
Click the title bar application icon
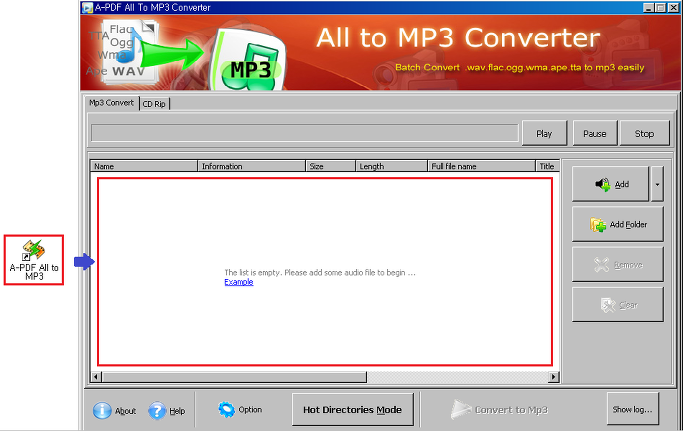pos(88,7)
